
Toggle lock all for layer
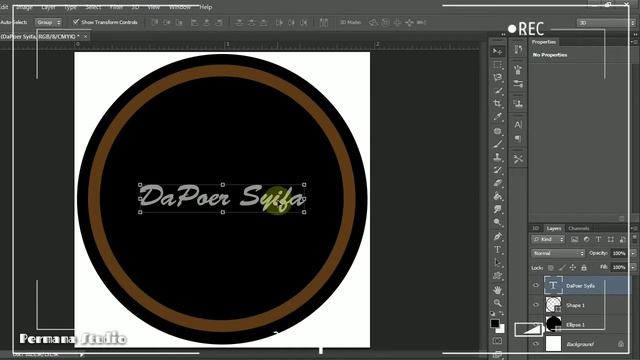584,268
